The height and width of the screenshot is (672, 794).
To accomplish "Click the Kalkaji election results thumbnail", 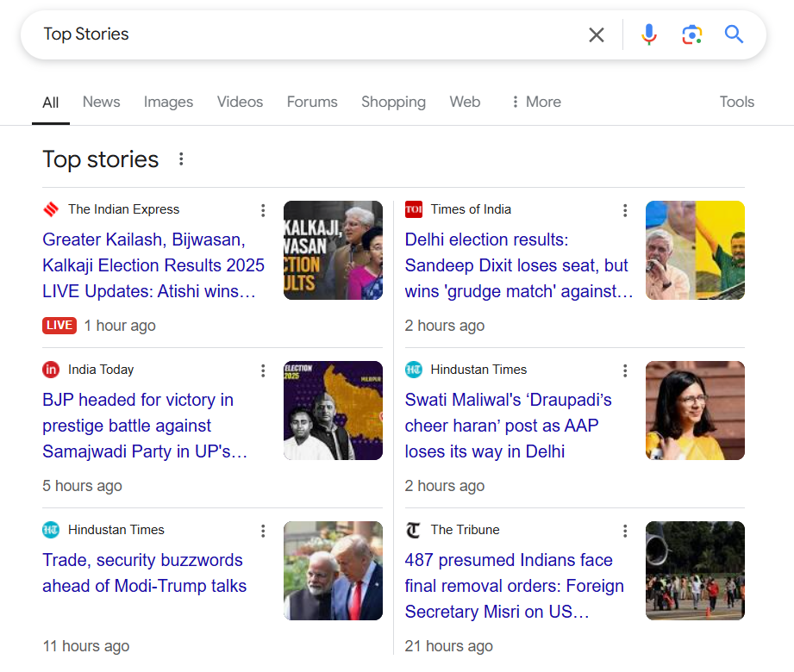I will 333,251.
